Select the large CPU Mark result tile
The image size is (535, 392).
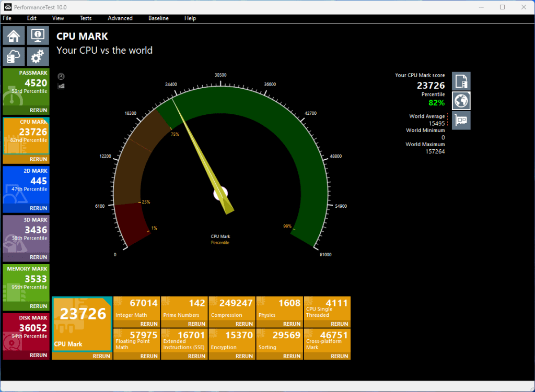pyautogui.click(x=82, y=324)
